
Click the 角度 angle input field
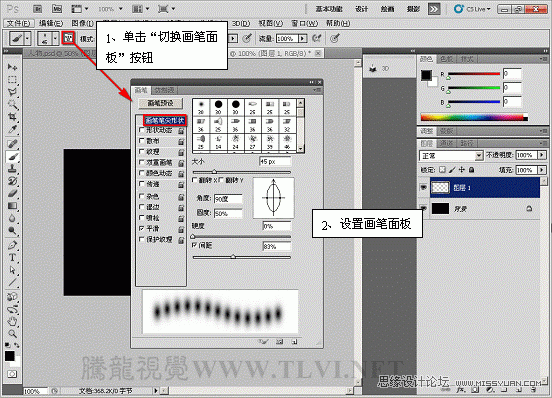pos(228,199)
